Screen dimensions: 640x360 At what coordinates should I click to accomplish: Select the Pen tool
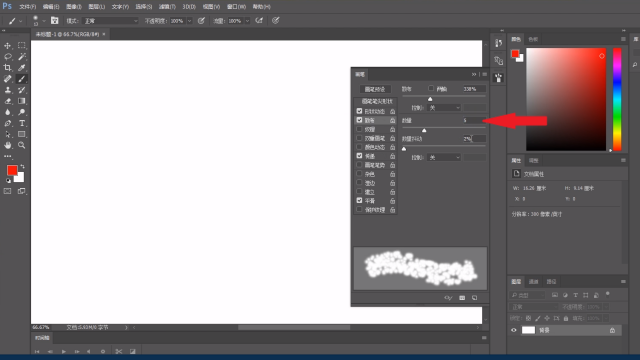tap(7, 123)
